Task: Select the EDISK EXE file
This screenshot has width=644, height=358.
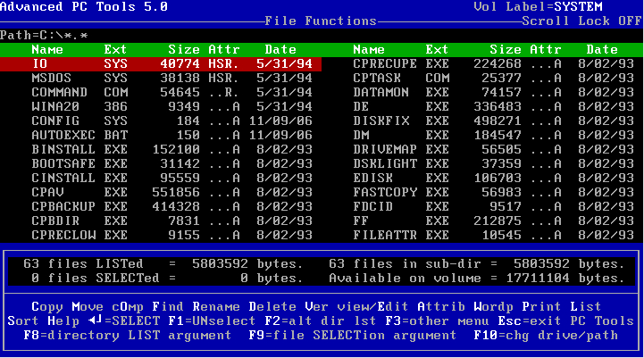Action: pos(494,179)
